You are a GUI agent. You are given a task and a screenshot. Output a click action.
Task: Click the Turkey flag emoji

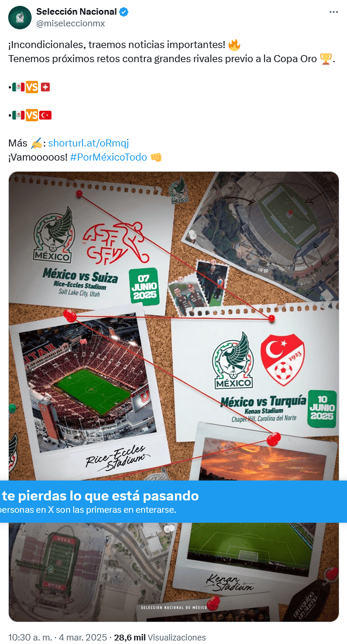click(x=46, y=115)
